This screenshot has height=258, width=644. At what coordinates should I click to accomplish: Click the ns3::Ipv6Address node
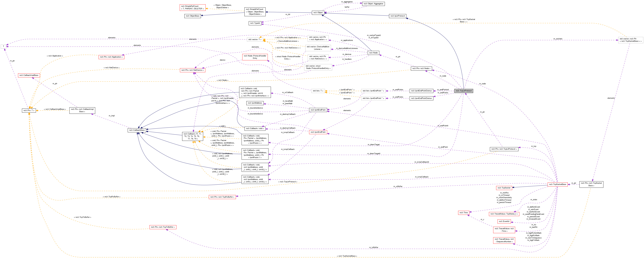coord(255,103)
